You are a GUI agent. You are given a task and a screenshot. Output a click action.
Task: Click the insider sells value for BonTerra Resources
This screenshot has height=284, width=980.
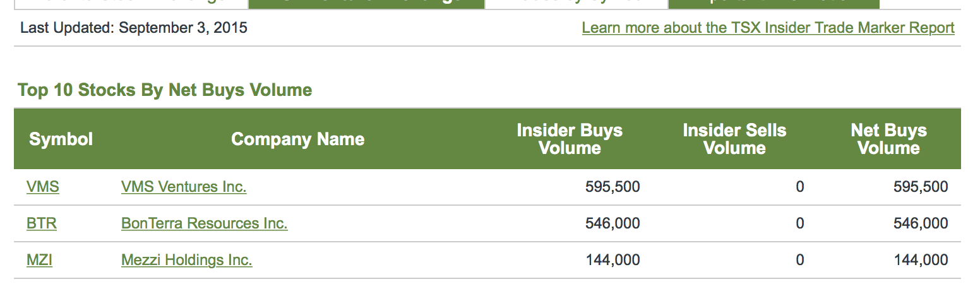pos(799,223)
